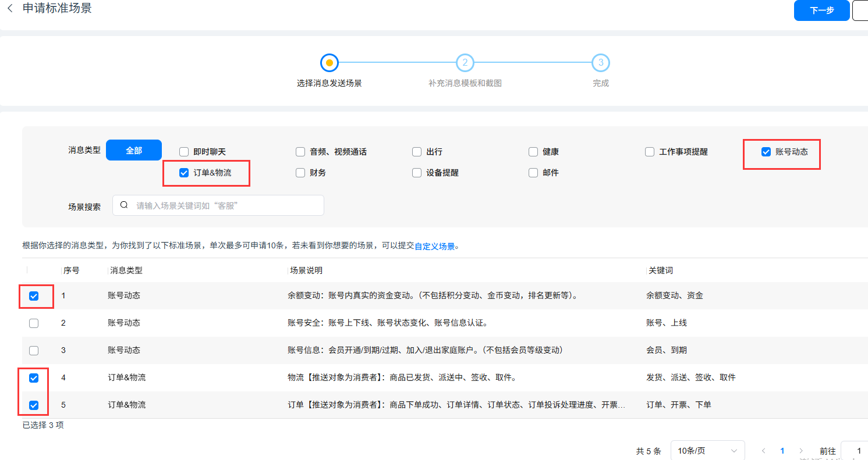The width and height of the screenshot is (868, 460).
Task: Open the 自定义场景 link
Action: point(434,247)
